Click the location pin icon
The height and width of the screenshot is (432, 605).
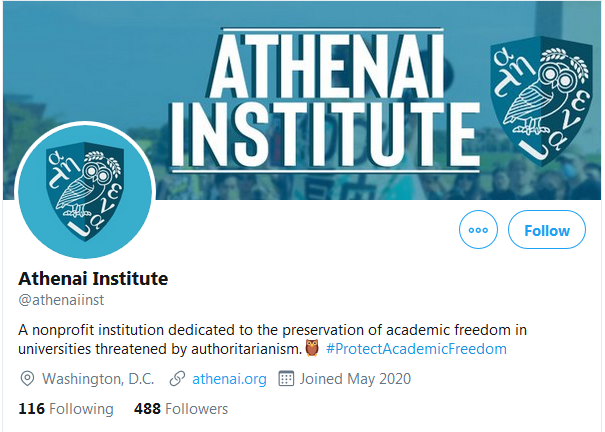pos(28,379)
